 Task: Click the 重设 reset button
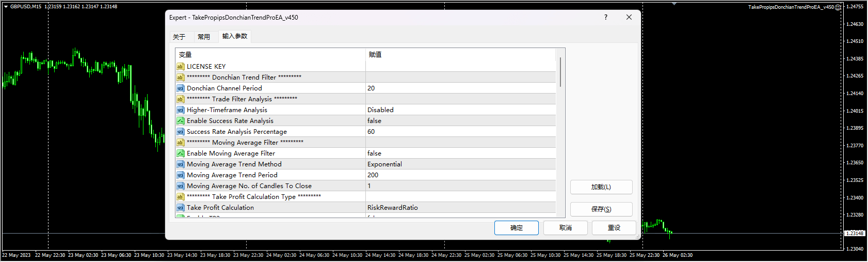[614, 228]
